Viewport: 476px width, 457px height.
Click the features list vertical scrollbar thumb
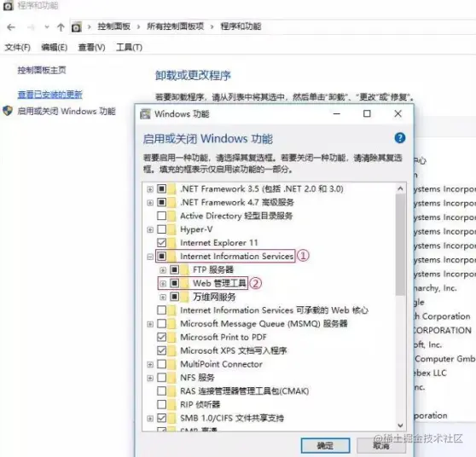(400, 245)
